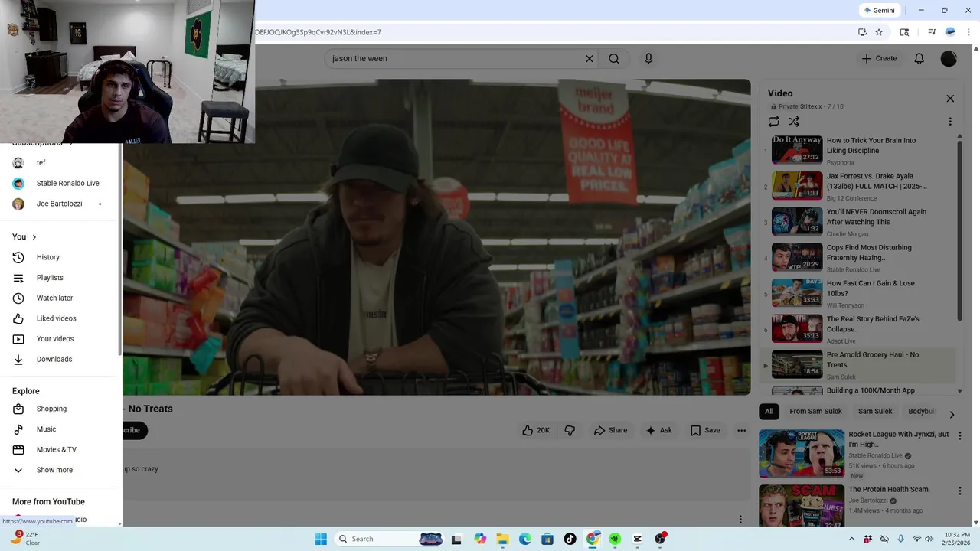Image resolution: width=980 pixels, height=551 pixels.
Task: Share the video
Action: pyautogui.click(x=610, y=430)
